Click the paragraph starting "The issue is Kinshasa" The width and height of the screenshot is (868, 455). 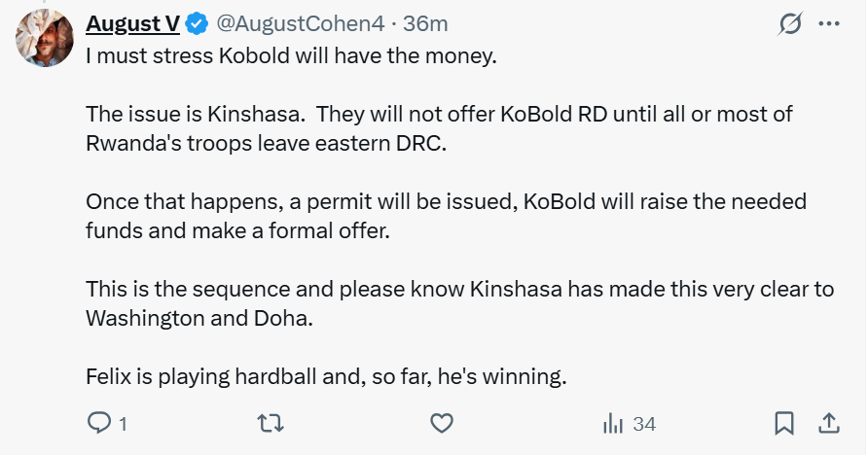point(439,128)
